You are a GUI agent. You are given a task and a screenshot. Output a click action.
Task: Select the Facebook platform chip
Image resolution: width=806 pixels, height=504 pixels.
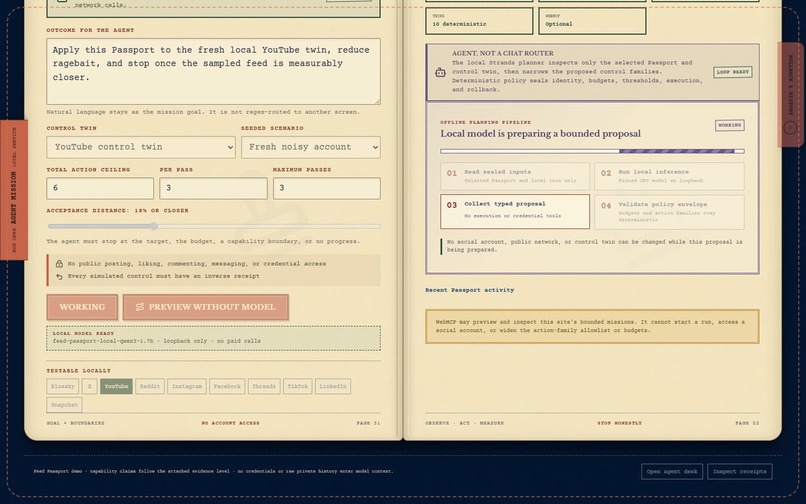click(x=227, y=386)
